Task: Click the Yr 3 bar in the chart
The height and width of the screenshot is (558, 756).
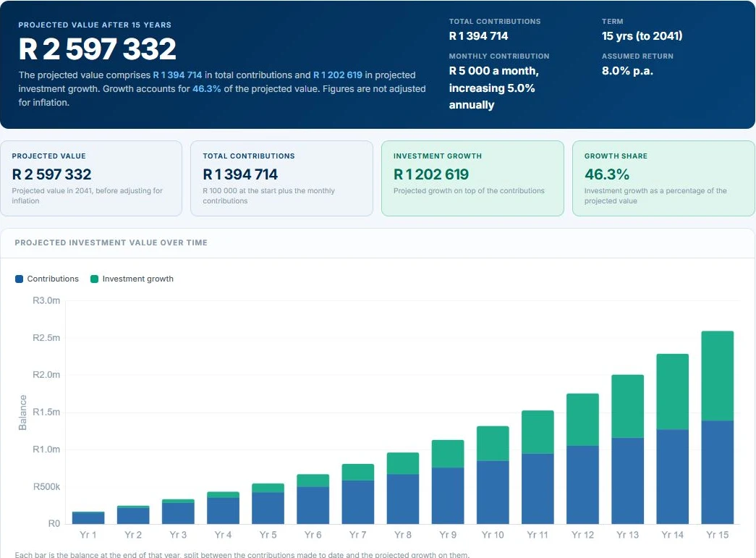Action: click(x=178, y=511)
